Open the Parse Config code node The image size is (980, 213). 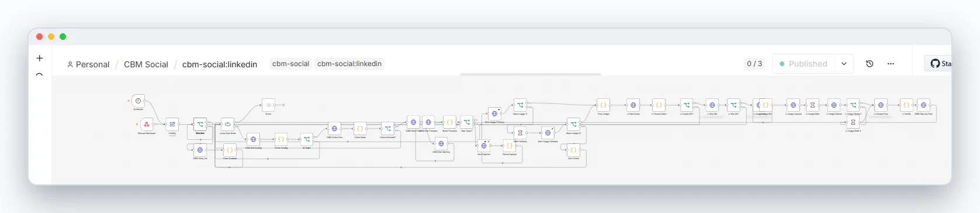coord(281,139)
